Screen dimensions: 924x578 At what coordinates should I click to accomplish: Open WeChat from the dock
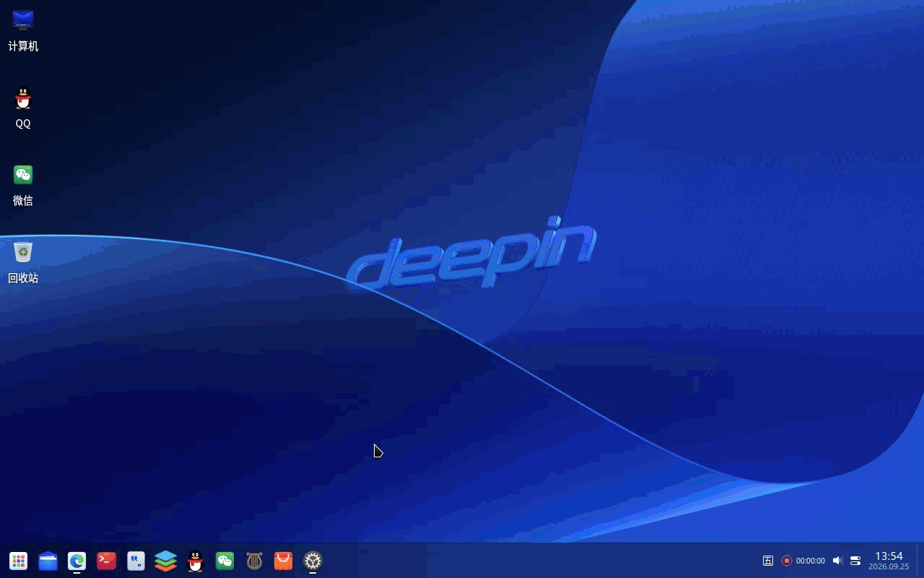coord(225,561)
